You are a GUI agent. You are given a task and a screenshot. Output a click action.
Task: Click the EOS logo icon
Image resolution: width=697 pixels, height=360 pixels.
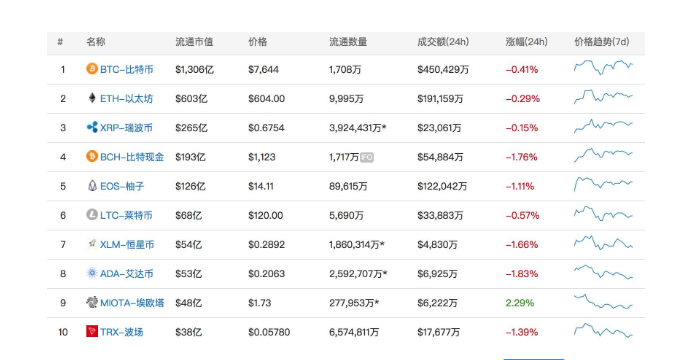tap(92, 186)
